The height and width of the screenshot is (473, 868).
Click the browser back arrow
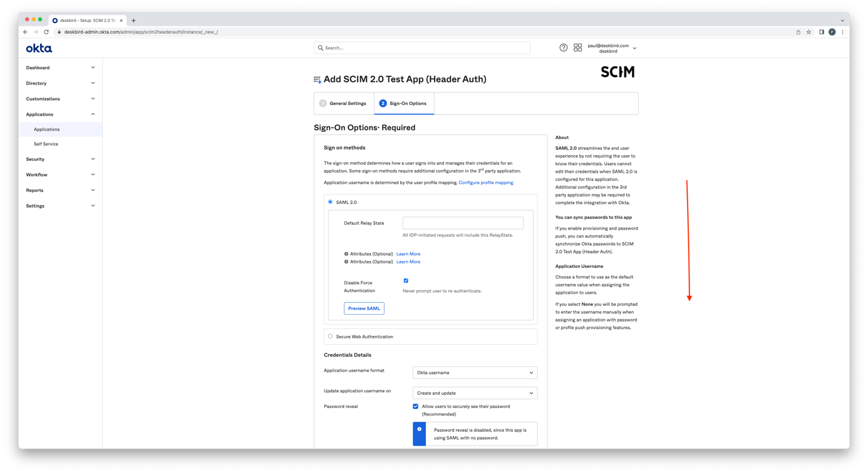click(x=26, y=32)
